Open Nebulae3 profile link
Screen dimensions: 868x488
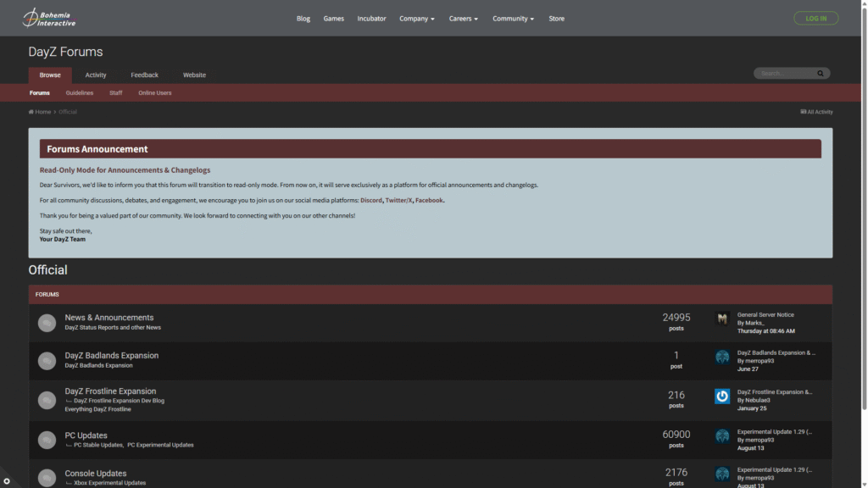(757, 400)
